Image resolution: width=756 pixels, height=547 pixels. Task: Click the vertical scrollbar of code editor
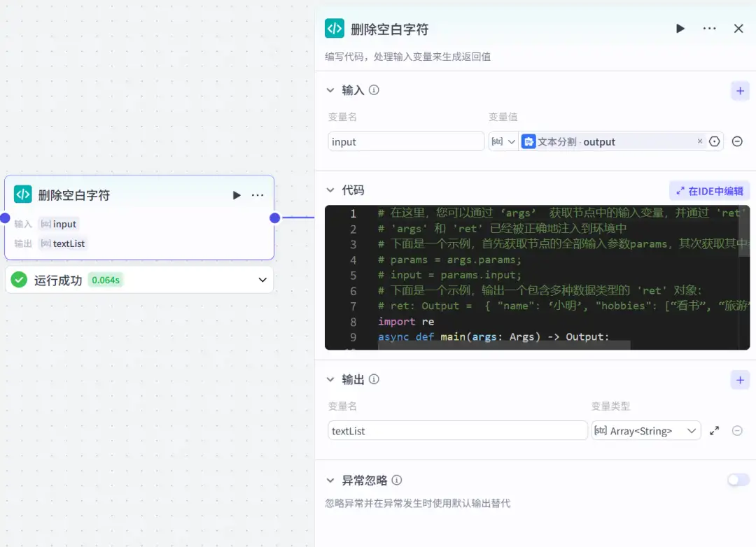coord(744,232)
